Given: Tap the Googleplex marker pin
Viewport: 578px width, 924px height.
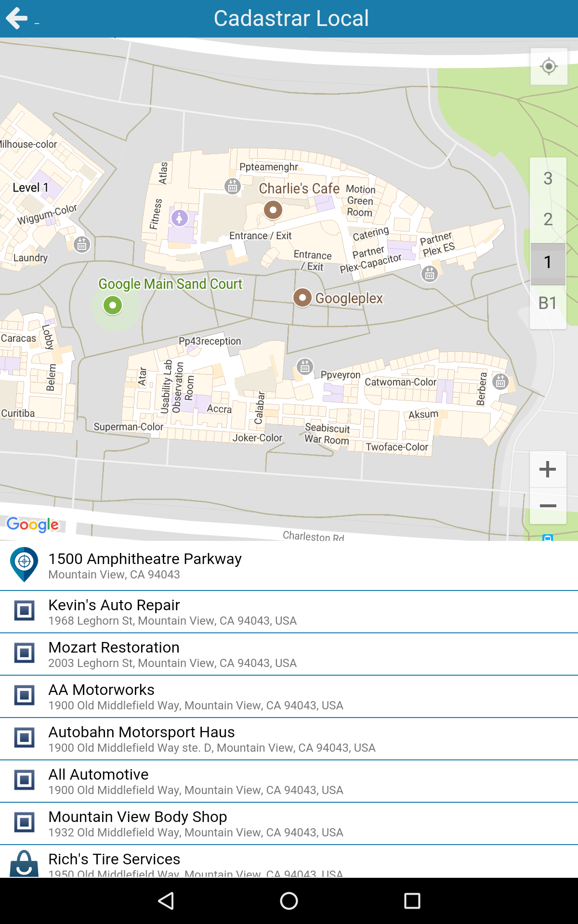Looking at the screenshot, I should (x=302, y=298).
